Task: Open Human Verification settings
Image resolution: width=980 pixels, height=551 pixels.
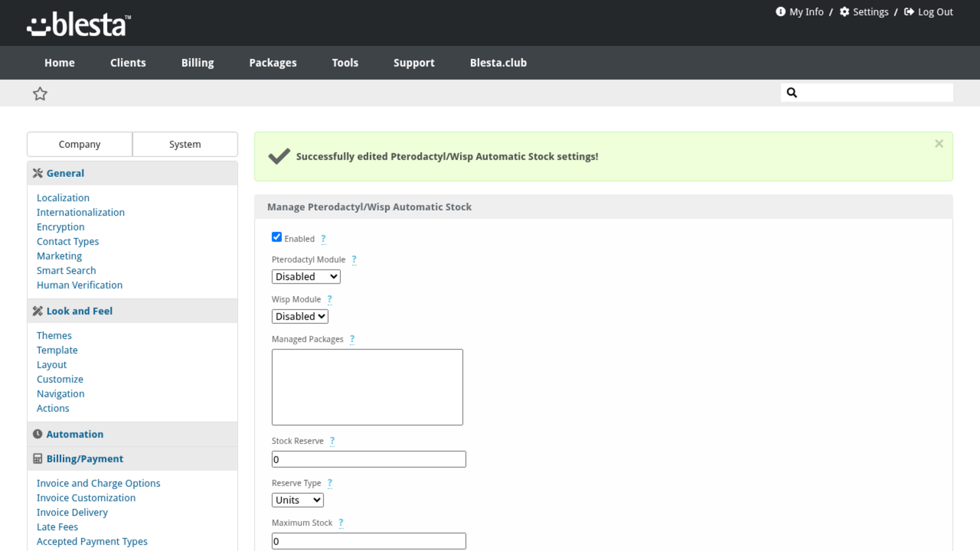Action: pos(80,285)
